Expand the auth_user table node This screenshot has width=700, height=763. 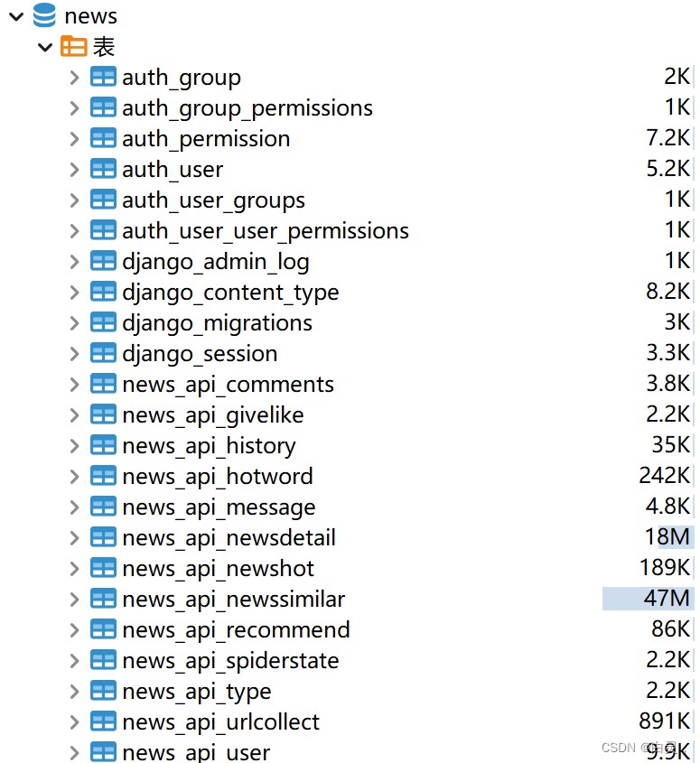pos(74,170)
